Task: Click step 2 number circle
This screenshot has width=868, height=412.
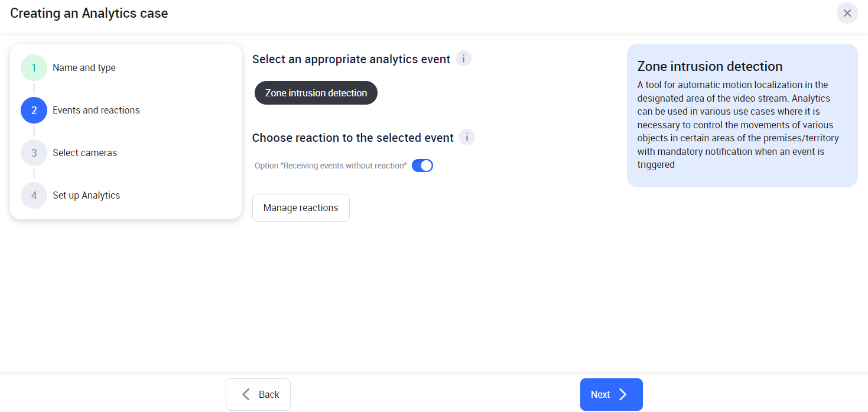Action: coord(34,111)
